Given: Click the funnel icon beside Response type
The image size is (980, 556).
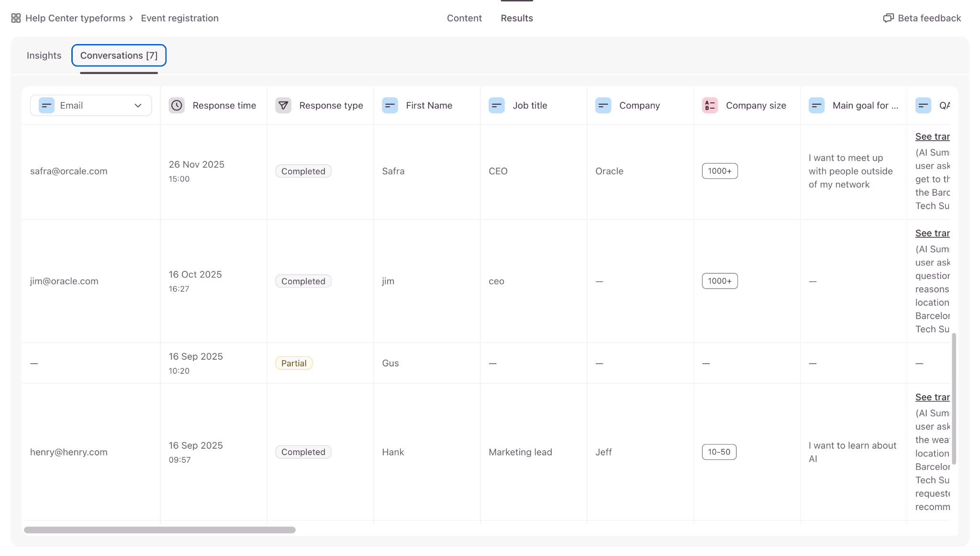Looking at the screenshot, I should pyautogui.click(x=283, y=105).
